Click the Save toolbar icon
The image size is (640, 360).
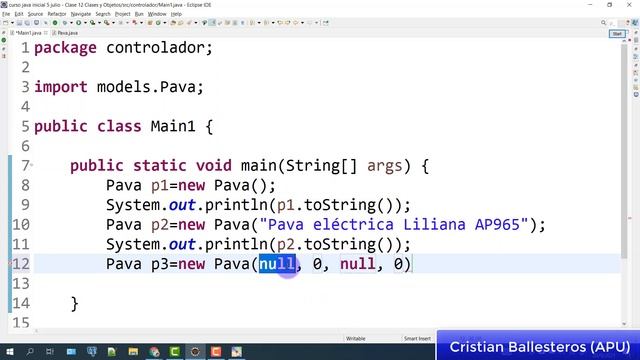(x=19, y=23)
